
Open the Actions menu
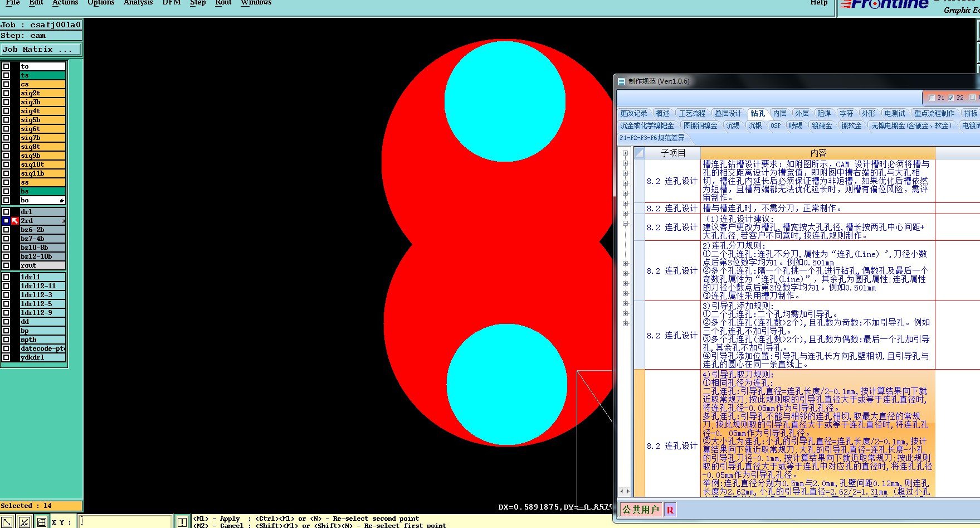[65, 3]
